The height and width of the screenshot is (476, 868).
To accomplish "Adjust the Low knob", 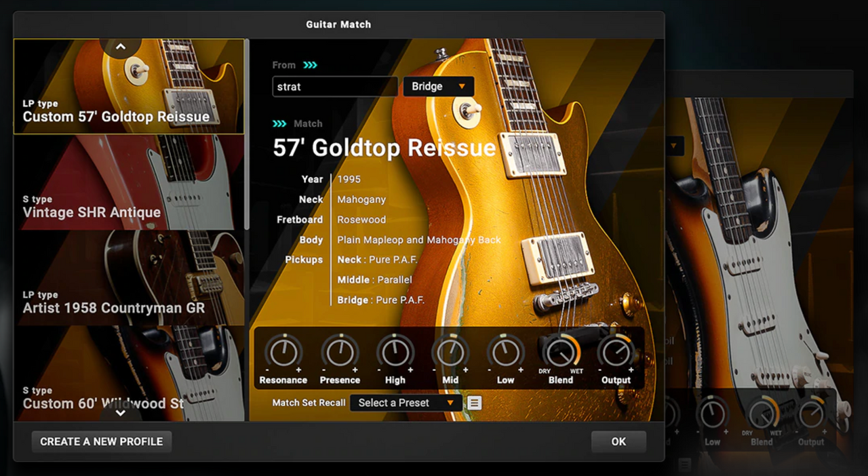I will point(505,352).
